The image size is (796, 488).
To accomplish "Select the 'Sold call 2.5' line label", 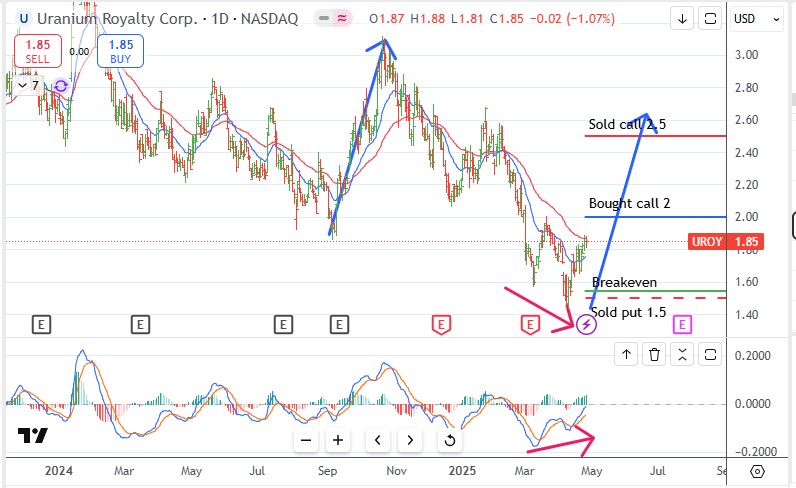I will point(627,124).
